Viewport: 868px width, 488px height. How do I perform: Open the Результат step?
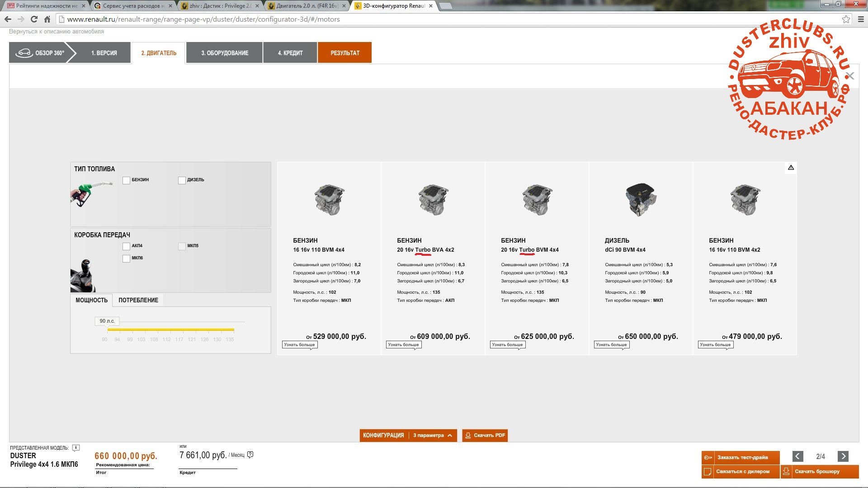tap(345, 53)
